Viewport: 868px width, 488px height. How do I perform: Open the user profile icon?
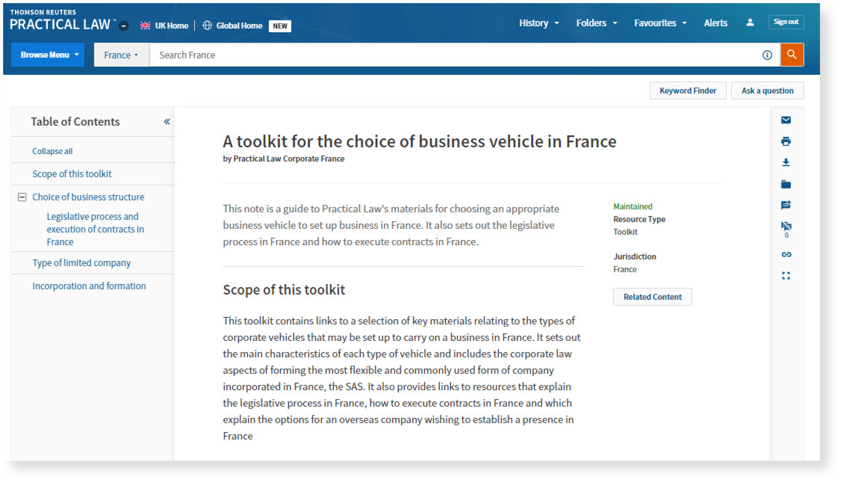[x=750, y=23]
